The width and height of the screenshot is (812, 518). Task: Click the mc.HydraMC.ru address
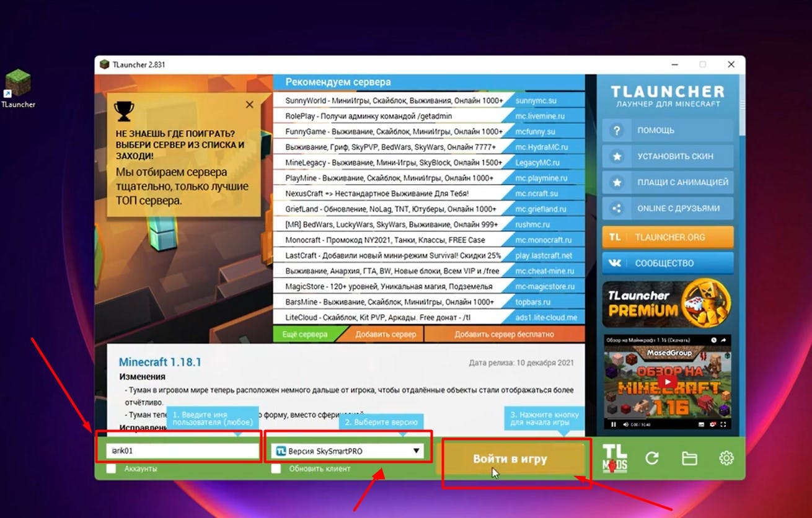542,147
